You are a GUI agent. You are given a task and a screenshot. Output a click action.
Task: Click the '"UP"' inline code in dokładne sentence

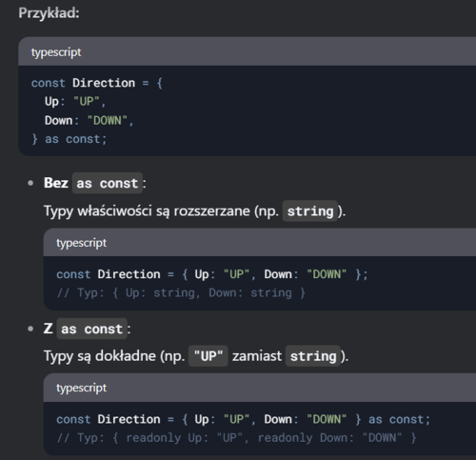(x=208, y=356)
